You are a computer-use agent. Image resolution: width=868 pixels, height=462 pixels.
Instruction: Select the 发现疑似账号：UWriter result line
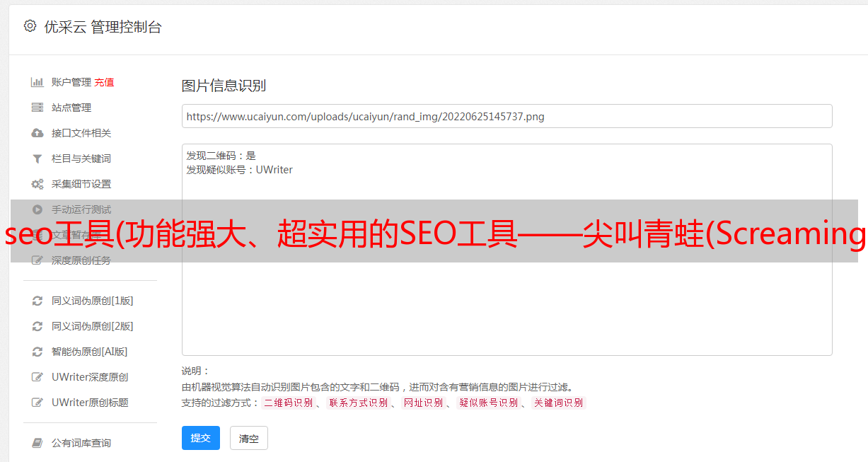pos(240,170)
